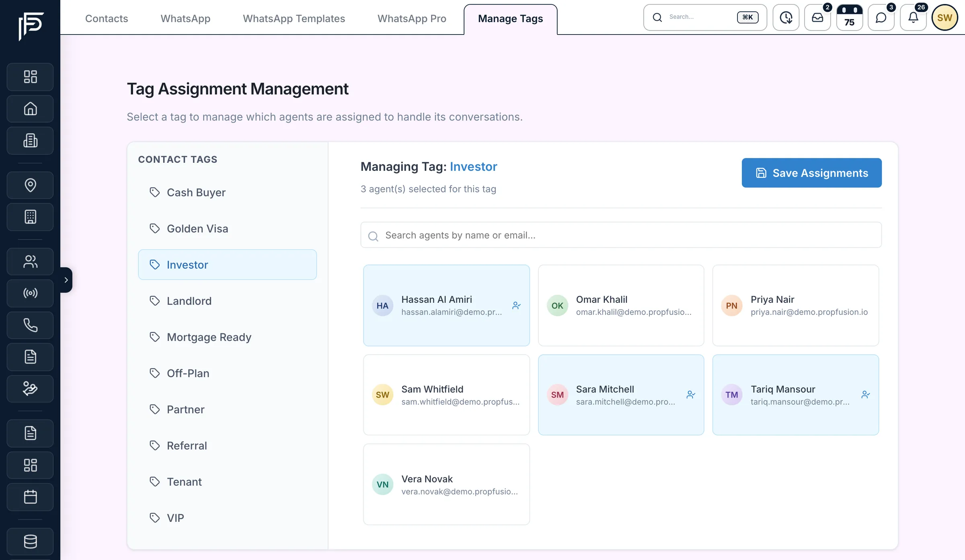Select the Referral tag

click(227, 445)
